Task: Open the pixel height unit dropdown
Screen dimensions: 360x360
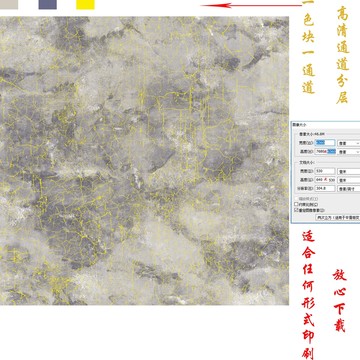Action: click(x=349, y=152)
